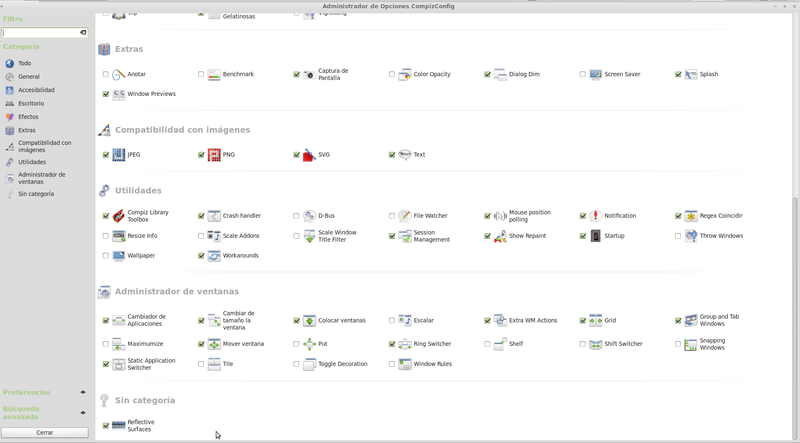Clear the filter using the field's icon

83,33
